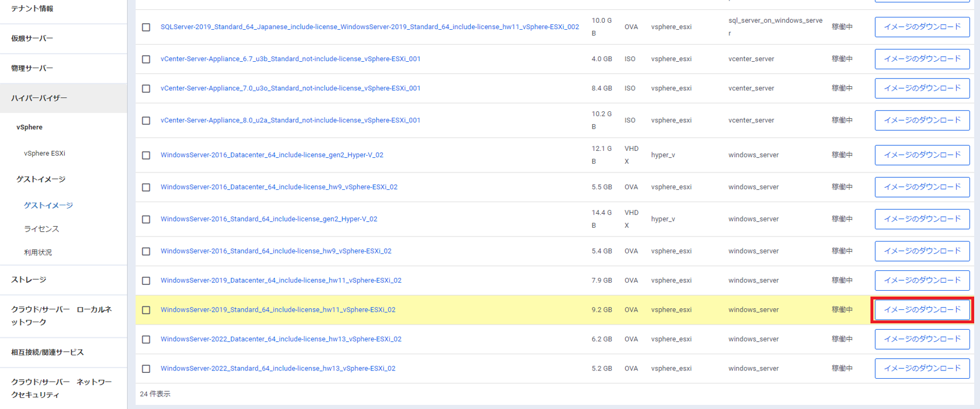Click the 24 件表示 count text
This screenshot has width=980, height=409.
(x=155, y=394)
